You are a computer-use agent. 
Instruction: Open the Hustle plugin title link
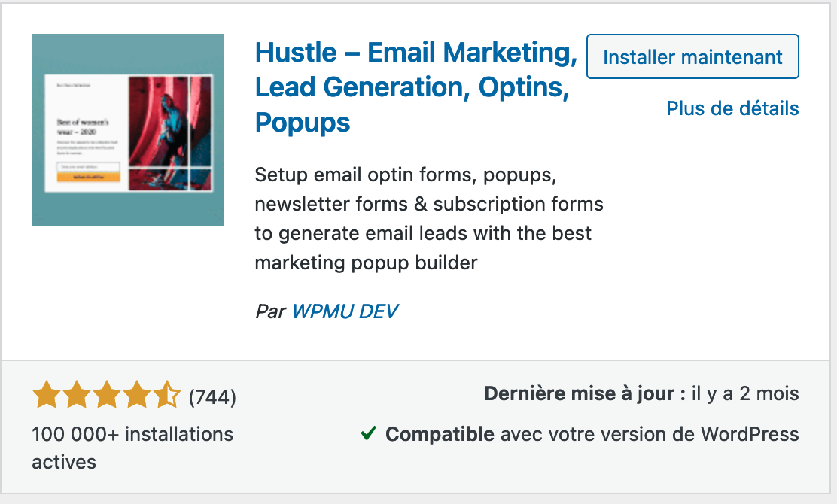pos(415,87)
